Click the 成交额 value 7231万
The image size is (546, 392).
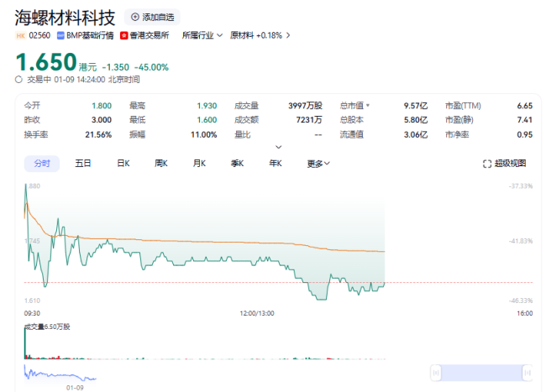tap(309, 120)
